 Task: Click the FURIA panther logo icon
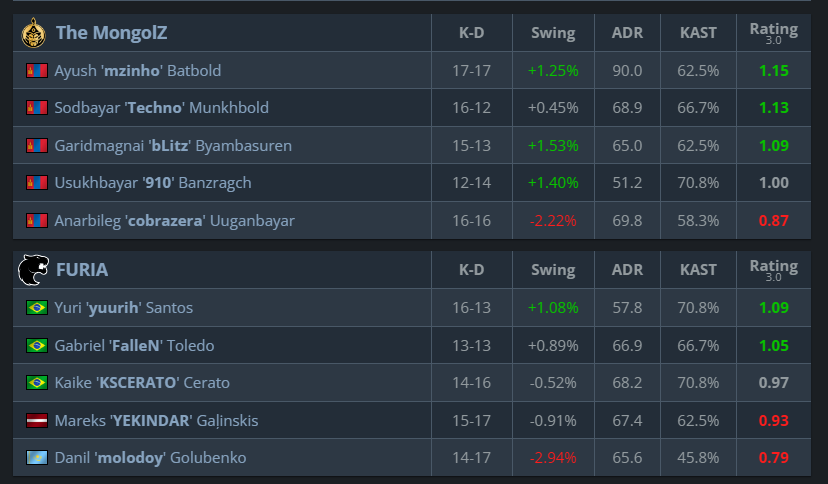coord(33,270)
